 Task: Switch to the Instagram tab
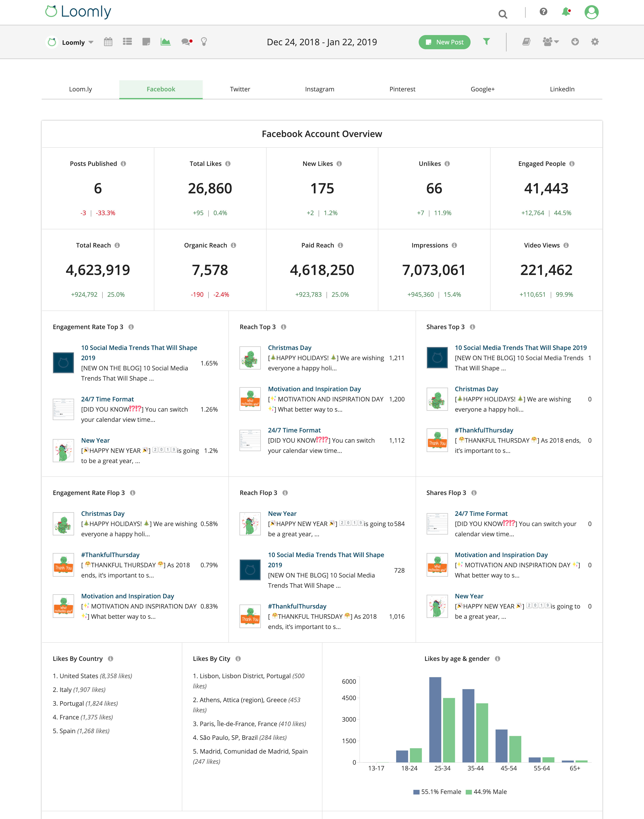(x=319, y=89)
